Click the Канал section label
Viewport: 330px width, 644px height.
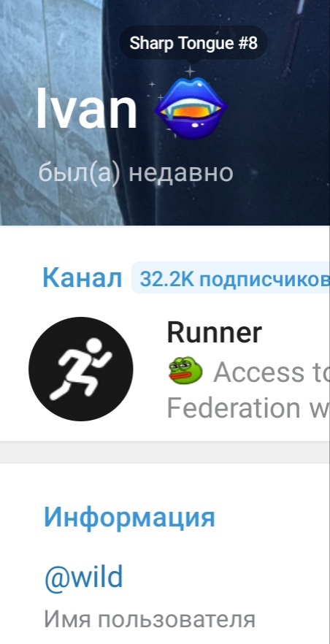pyautogui.click(x=82, y=277)
